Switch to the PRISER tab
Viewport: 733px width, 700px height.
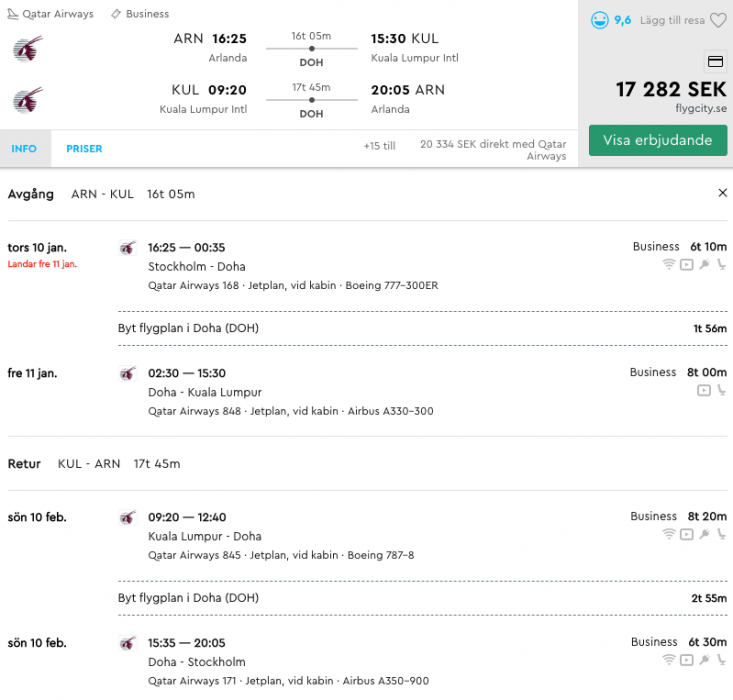coord(84,149)
